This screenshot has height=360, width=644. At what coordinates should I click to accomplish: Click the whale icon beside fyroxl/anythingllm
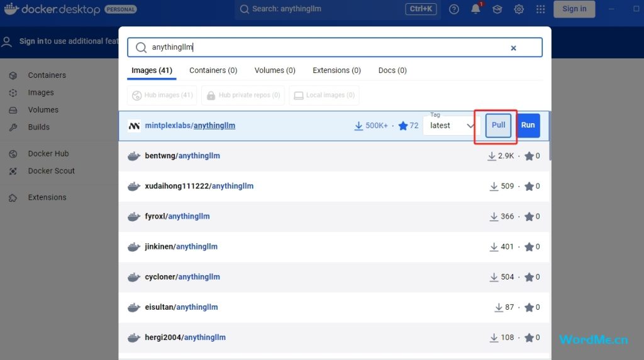[x=134, y=216]
